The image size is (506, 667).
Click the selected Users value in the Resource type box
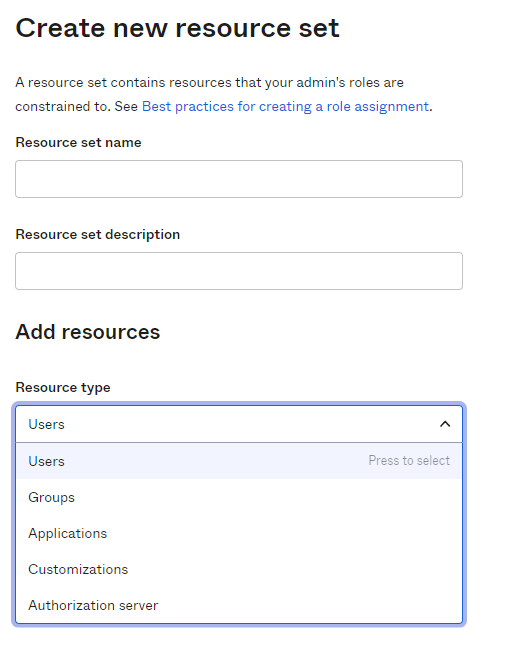coord(46,424)
